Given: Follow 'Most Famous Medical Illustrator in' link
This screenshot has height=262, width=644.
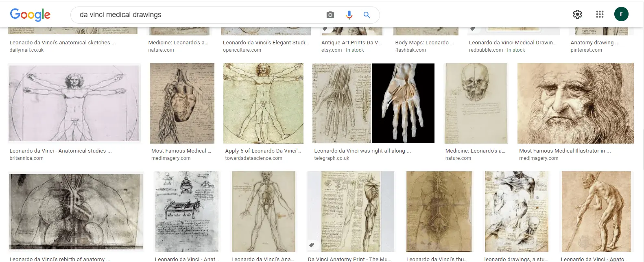Looking at the screenshot, I should pos(565,151).
